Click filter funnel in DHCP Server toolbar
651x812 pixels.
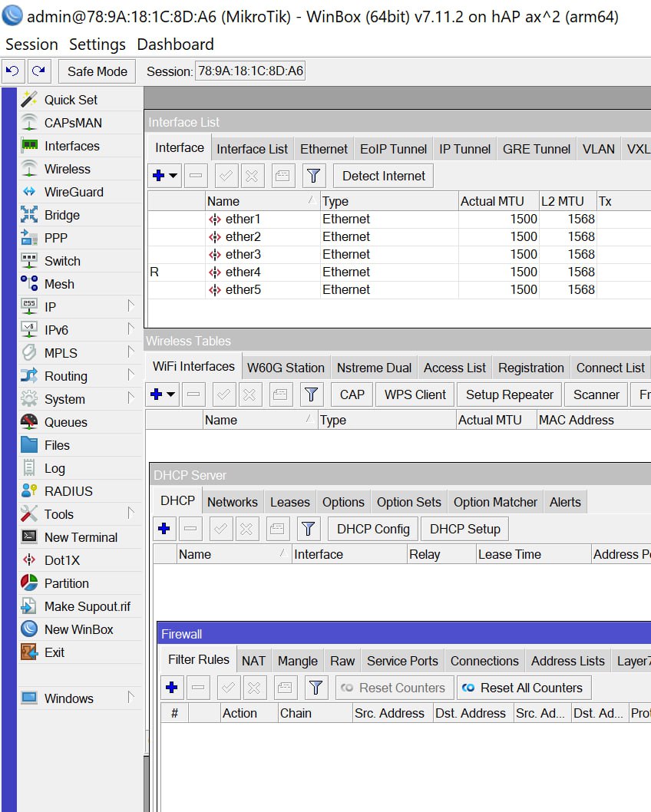pos(308,529)
